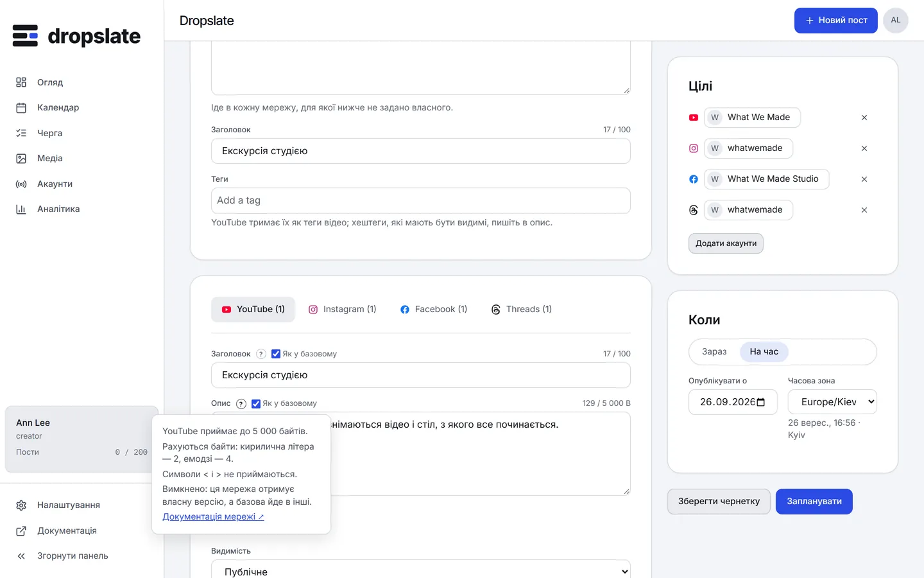Create a post with Новий пост
This screenshot has height=578, width=924.
point(835,21)
